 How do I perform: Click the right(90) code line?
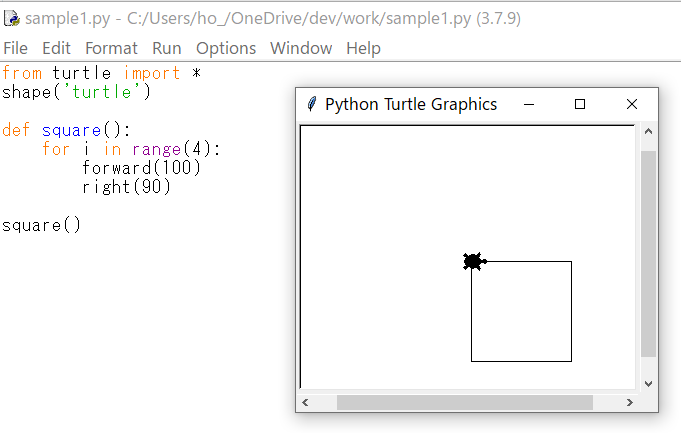[126, 187]
